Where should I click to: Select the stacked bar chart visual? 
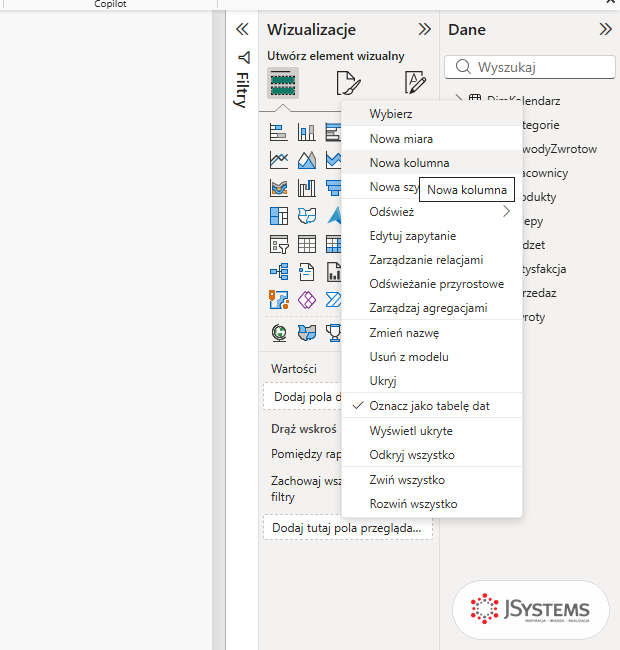pos(279,133)
